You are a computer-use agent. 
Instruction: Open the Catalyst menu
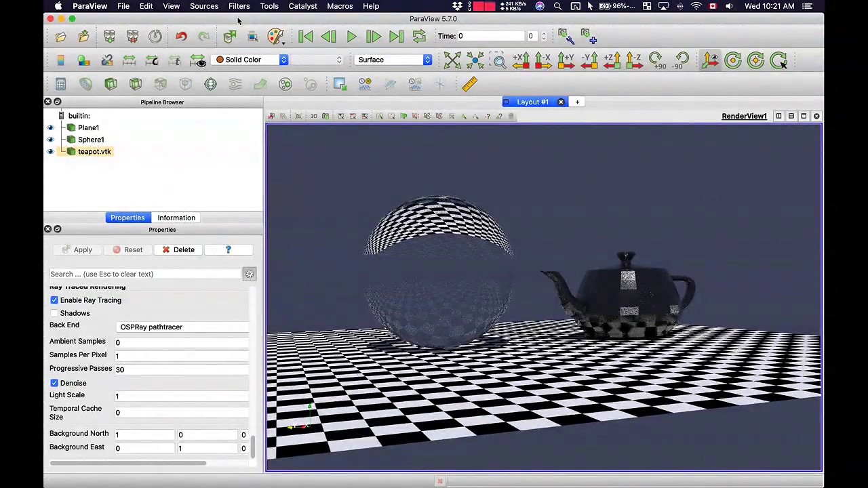pos(302,6)
